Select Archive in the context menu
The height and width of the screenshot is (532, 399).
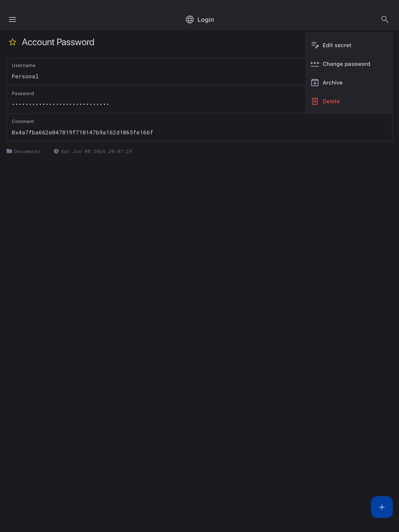point(332,83)
